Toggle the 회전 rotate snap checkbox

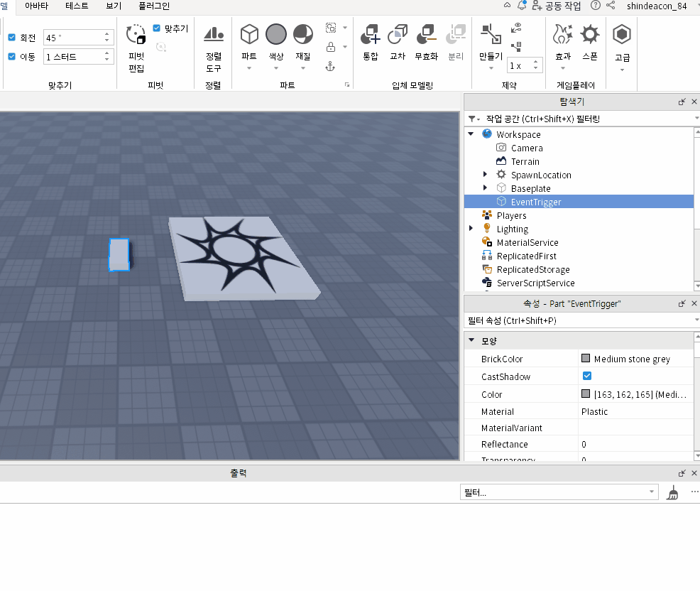tap(12, 38)
